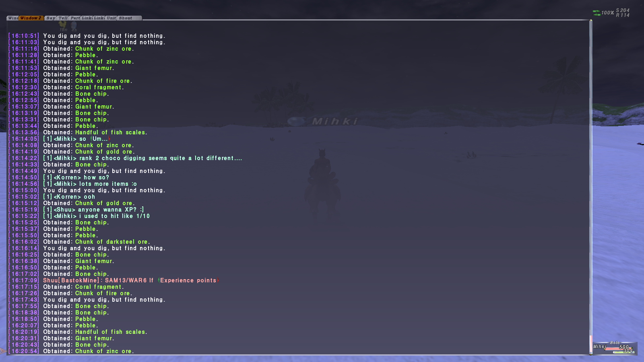Click the 16:17:26 Chunk of fire ore line
Screen dimensions: 644x362
coord(70,293)
